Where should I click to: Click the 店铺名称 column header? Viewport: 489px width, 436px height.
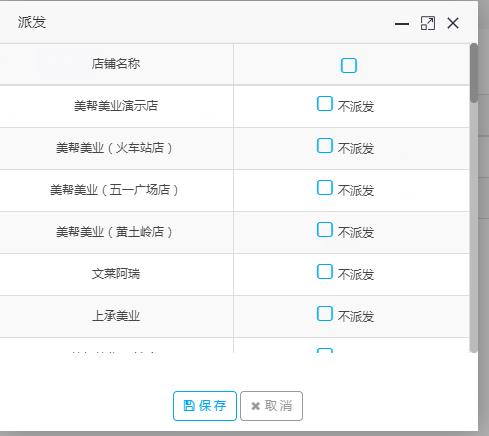point(116,64)
